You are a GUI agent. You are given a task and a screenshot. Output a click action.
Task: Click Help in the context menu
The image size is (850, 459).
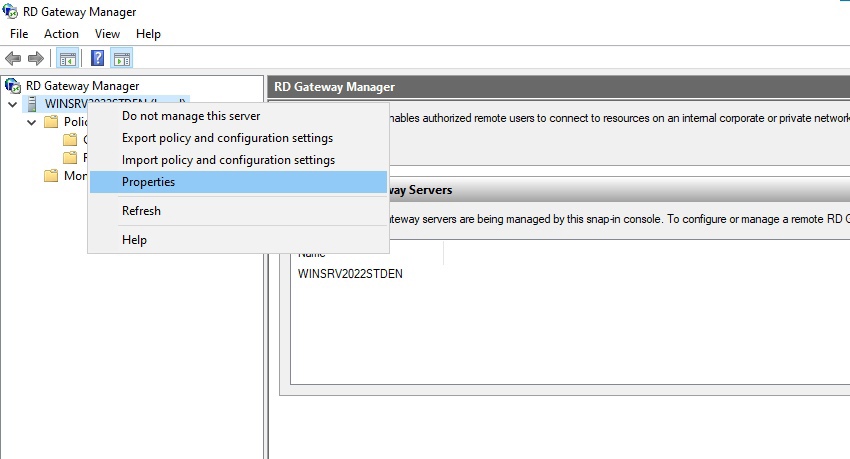click(239, 240)
